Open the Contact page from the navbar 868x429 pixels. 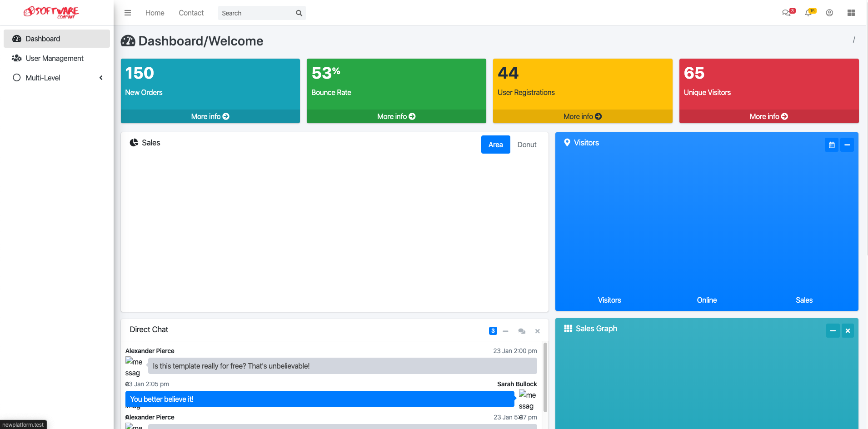[191, 13]
